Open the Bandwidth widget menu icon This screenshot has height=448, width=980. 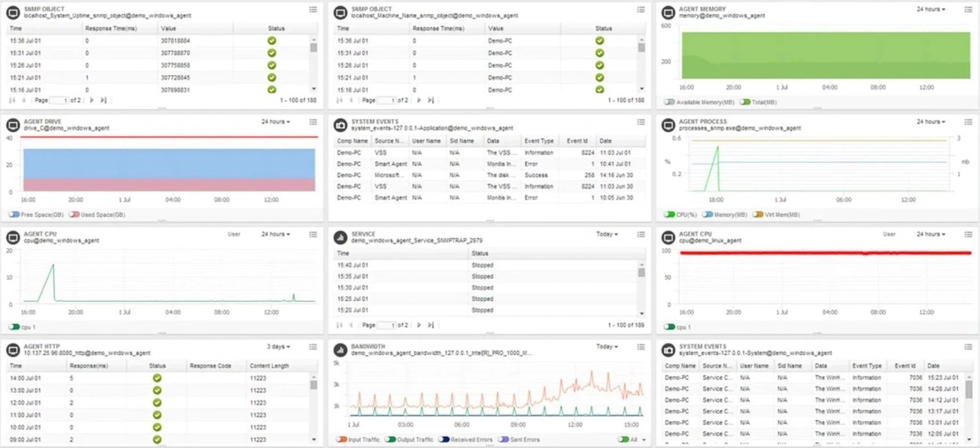click(x=641, y=347)
